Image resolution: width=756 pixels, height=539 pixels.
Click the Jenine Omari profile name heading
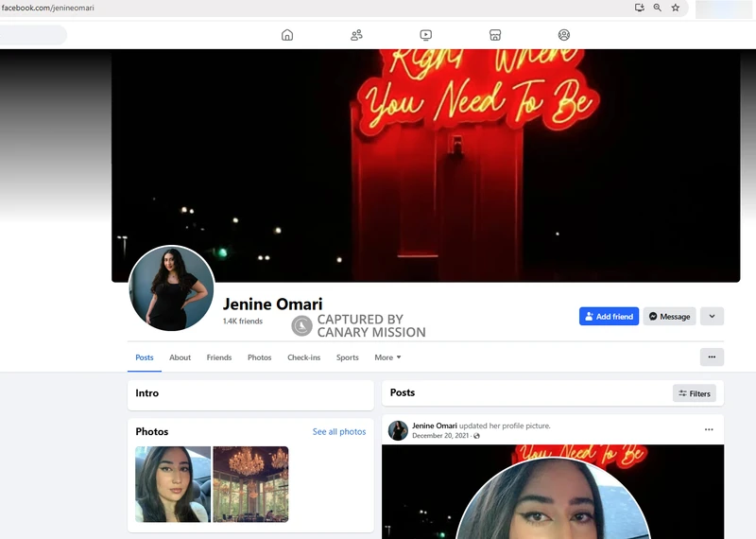point(272,304)
